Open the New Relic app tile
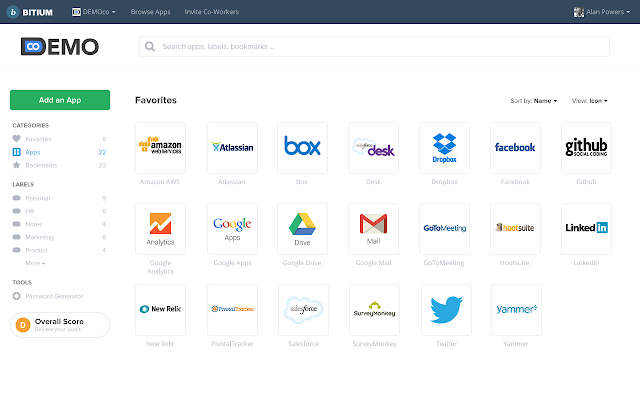Screen dimensions: 640x400 tap(160, 310)
